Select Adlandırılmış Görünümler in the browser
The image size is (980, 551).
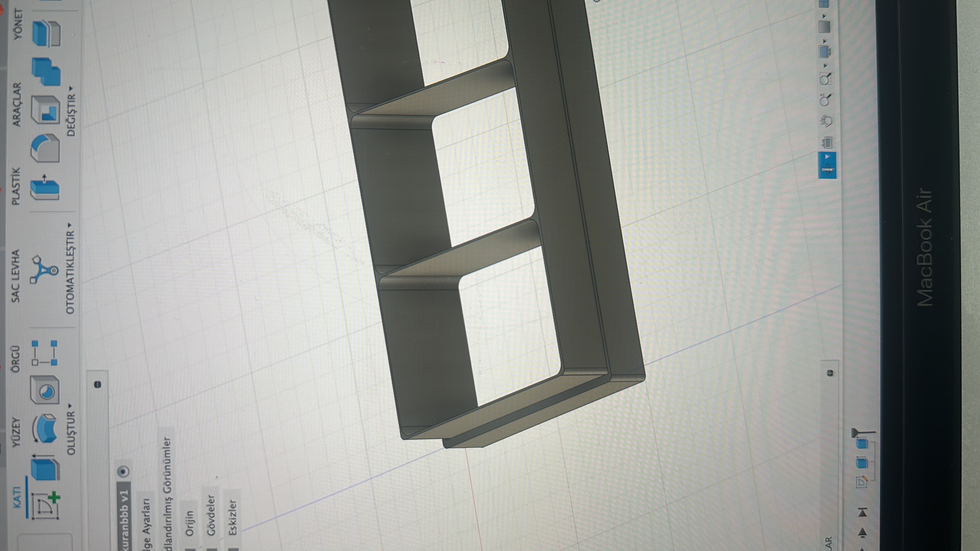click(x=168, y=494)
